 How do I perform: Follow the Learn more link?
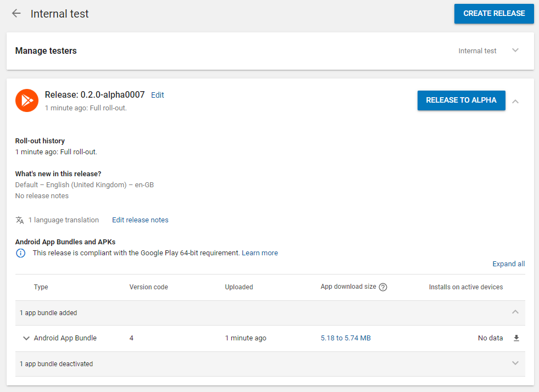point(260,253)
